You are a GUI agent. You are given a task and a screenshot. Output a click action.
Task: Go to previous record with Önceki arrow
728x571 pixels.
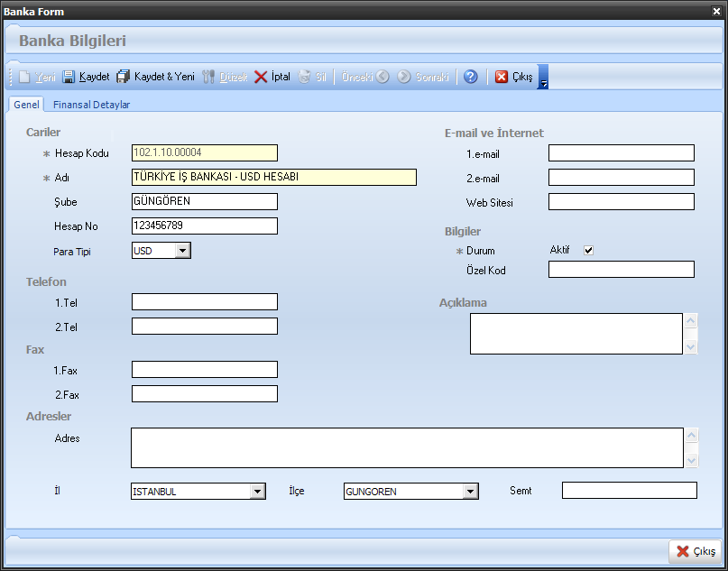pos(382,78)
